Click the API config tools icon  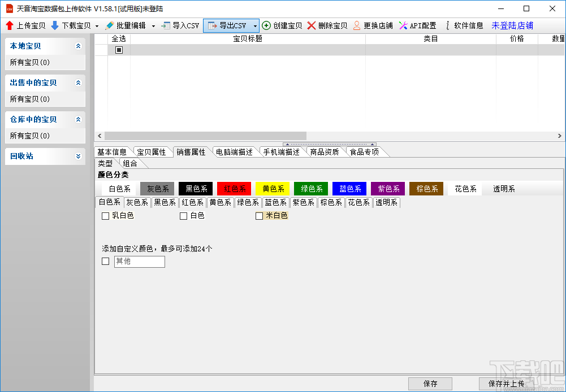coord(403,25)
